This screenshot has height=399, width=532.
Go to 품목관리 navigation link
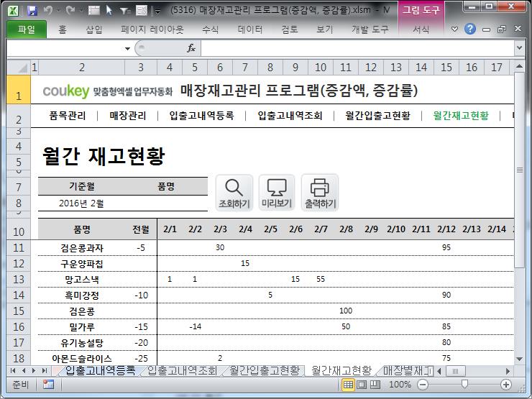pyautogui.click(x=68, y=116)
